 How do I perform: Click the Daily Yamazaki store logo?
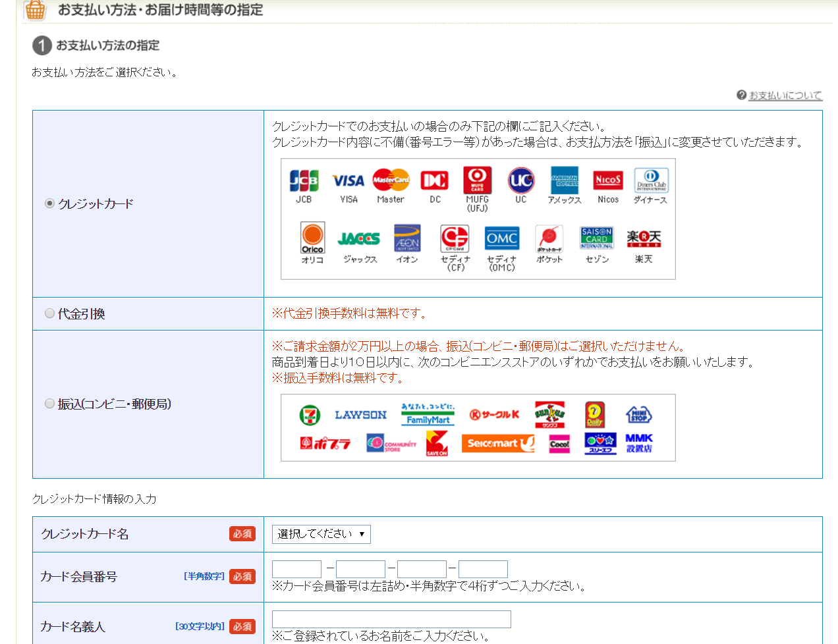point(595,415)
